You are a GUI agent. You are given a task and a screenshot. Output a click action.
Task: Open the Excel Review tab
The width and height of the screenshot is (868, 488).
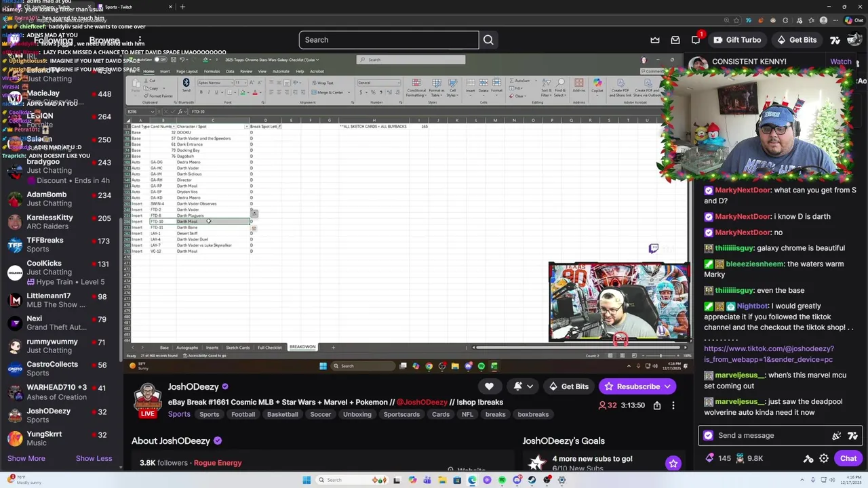246,71
